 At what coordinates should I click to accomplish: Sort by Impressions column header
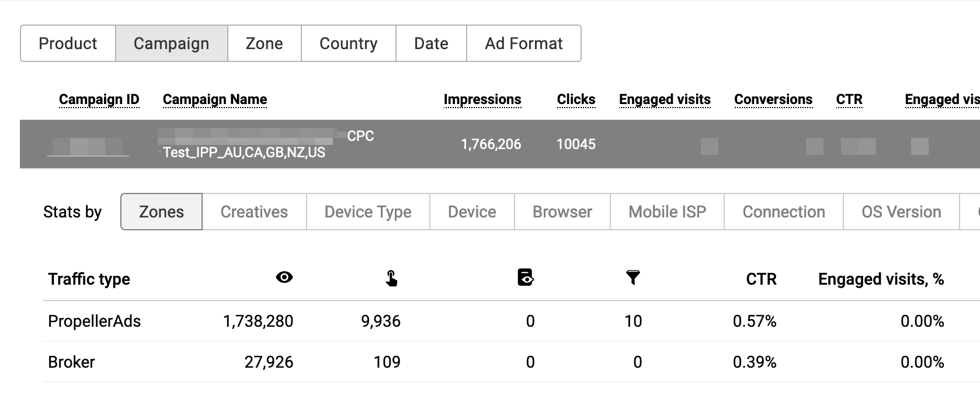click(482, 99)
